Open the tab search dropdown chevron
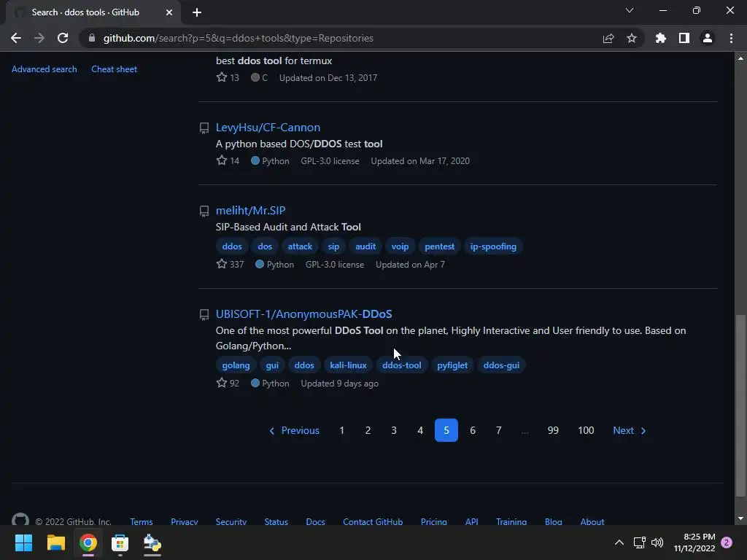Image resolution: width=747 pixels, height=560 pixels. tap(630, 10)
